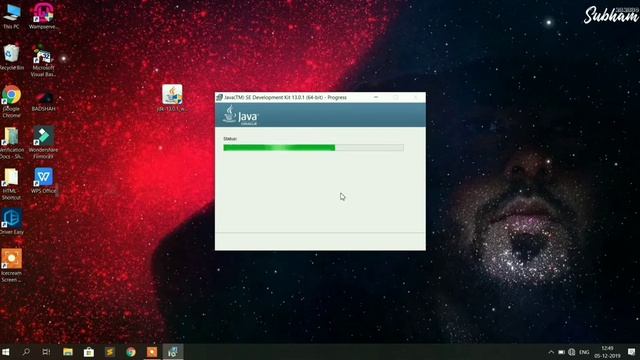Select the Recycle Bin icon
This screenshot has width=640, height=360.
coord(11,57)
